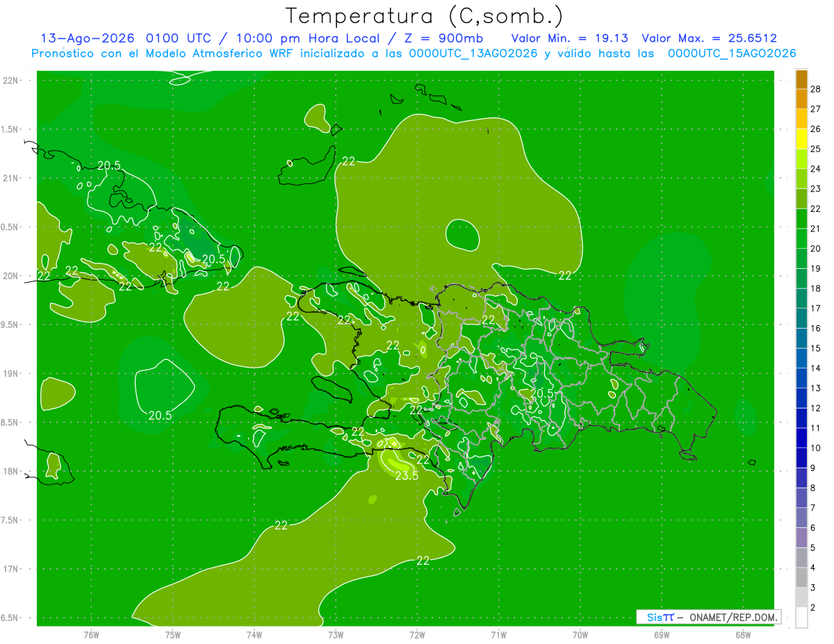Pick the top brown swatch above 28
The width and height of the screenshot is (834, 644).
(x=801, y=80)
